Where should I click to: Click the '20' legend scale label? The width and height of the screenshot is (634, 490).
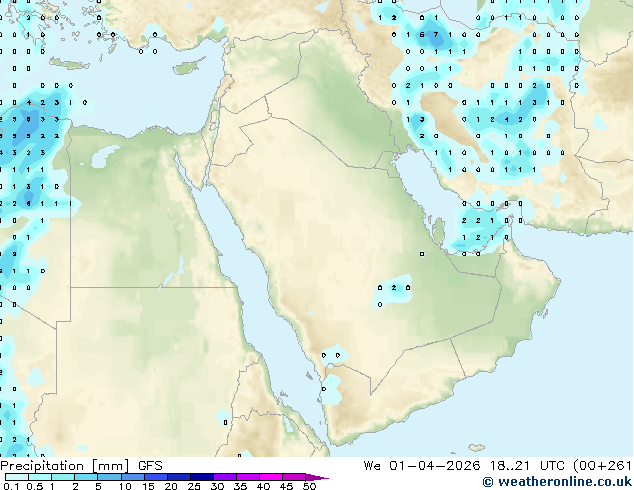pyautogui.click(x=171, y=486)
